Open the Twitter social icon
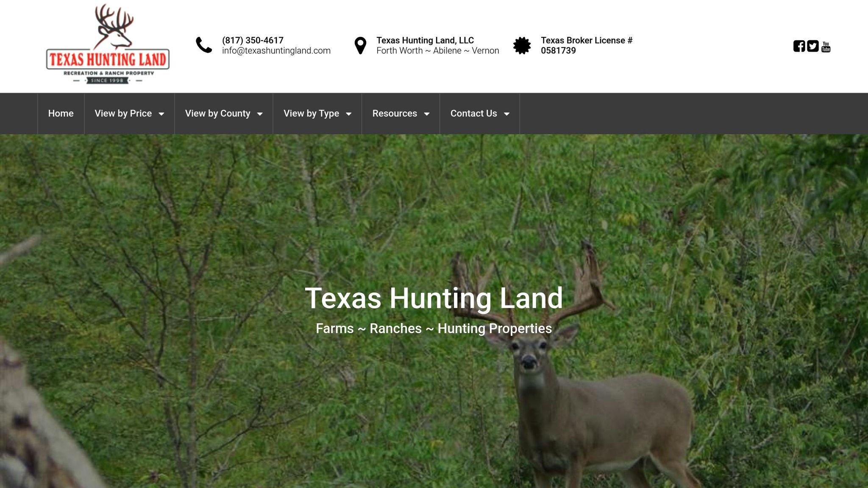This screenshot has height=488, width=868. click(x=812, y=46)
